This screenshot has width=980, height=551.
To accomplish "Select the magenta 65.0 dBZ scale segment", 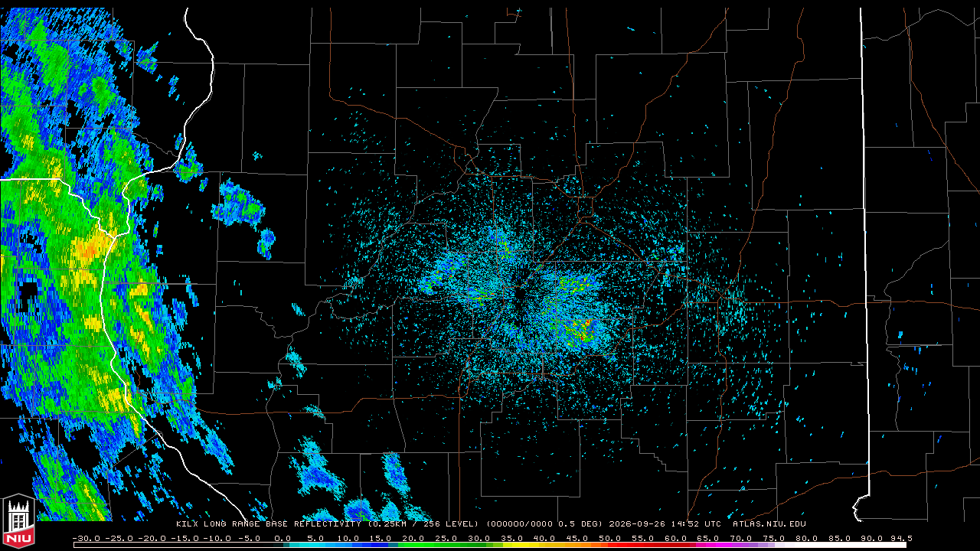I will pyautogui.click(x=708, y=545).
